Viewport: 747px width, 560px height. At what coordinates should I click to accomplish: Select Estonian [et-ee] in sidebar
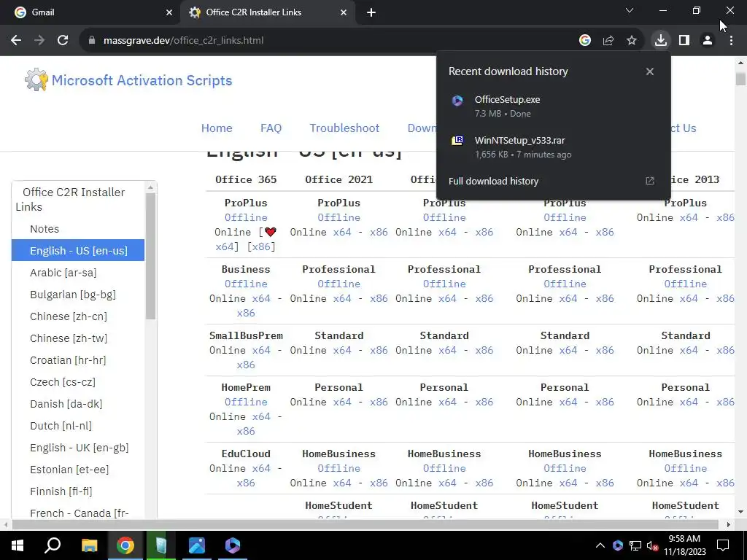click(x=78, y=470)
